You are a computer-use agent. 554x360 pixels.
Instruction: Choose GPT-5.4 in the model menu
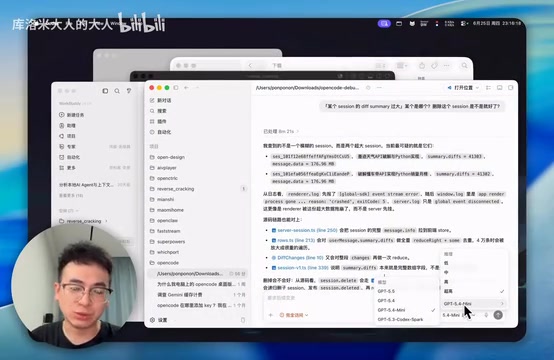tap(406, 301)
